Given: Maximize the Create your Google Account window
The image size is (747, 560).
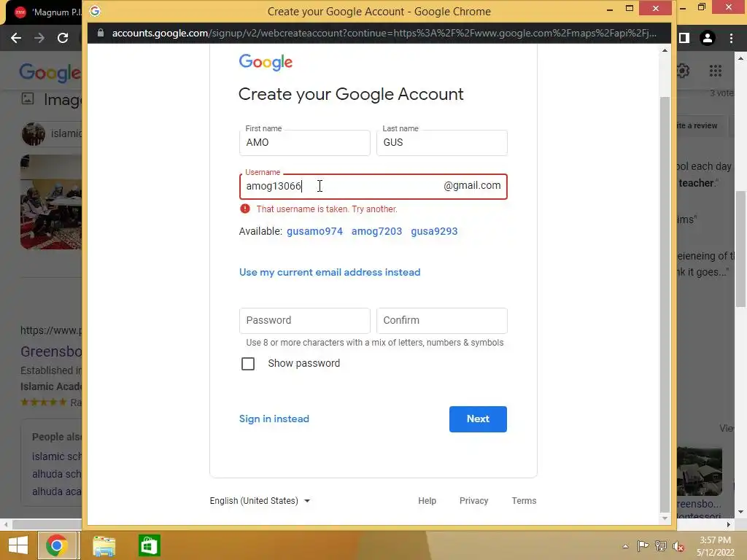Looking at the screenshot, I should (630, 9).
